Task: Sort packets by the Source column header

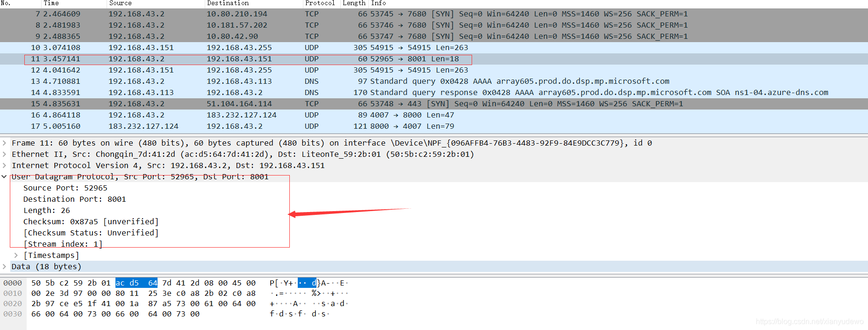Action: pyautogui.click(x=120, y=3)
